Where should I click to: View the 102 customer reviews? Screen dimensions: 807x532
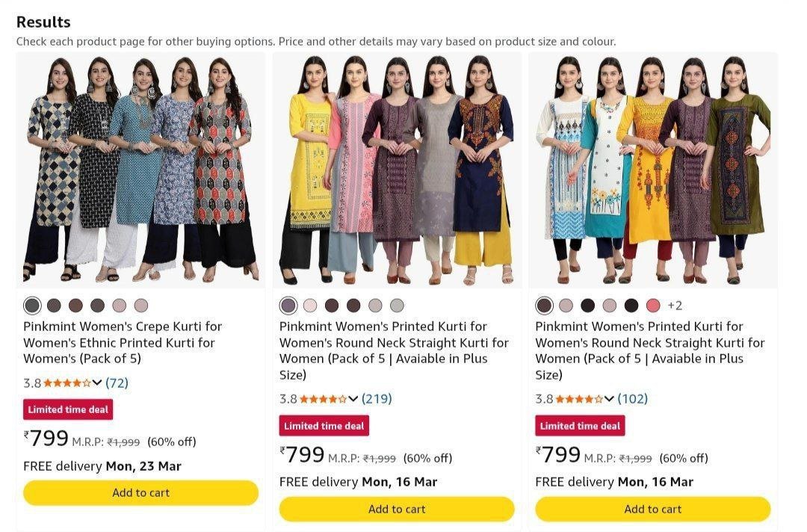[633, 399]
